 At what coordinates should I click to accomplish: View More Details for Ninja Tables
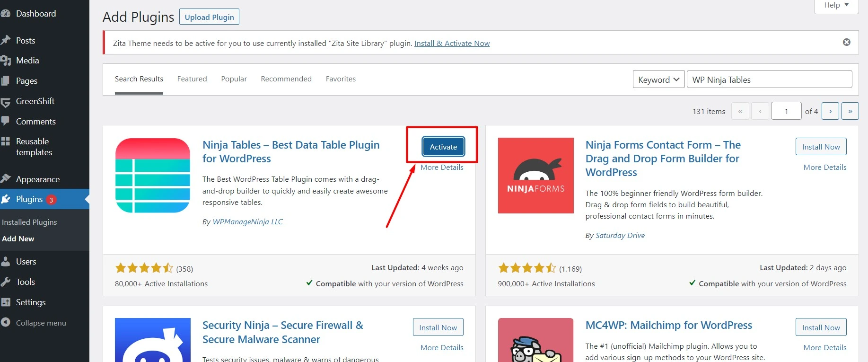click(442, 167)
